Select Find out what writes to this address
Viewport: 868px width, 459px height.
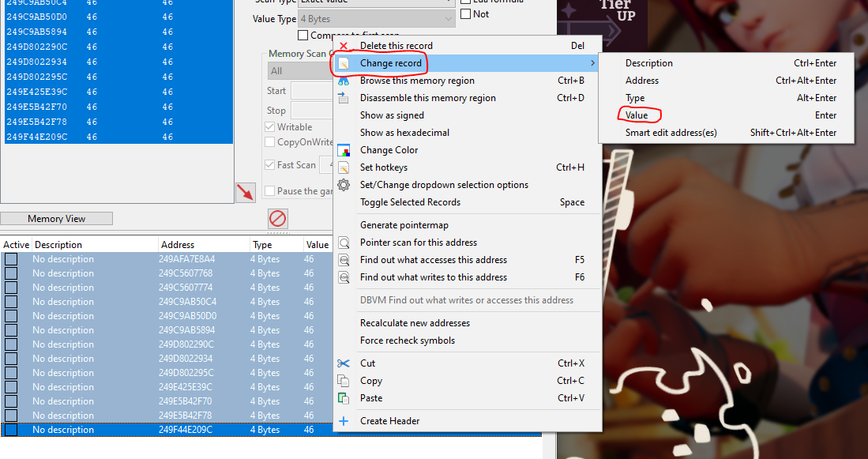[433, 277]
